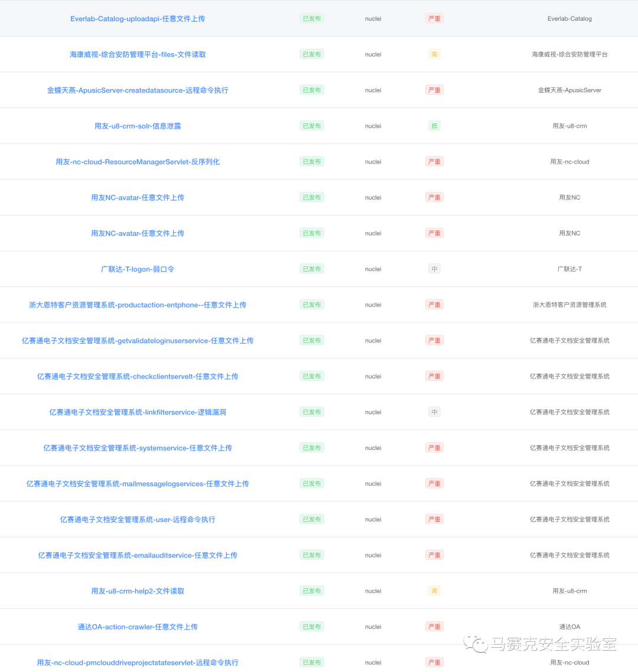Click 金蝶天燕-ApusicServer product name cell

click(569, 90)
